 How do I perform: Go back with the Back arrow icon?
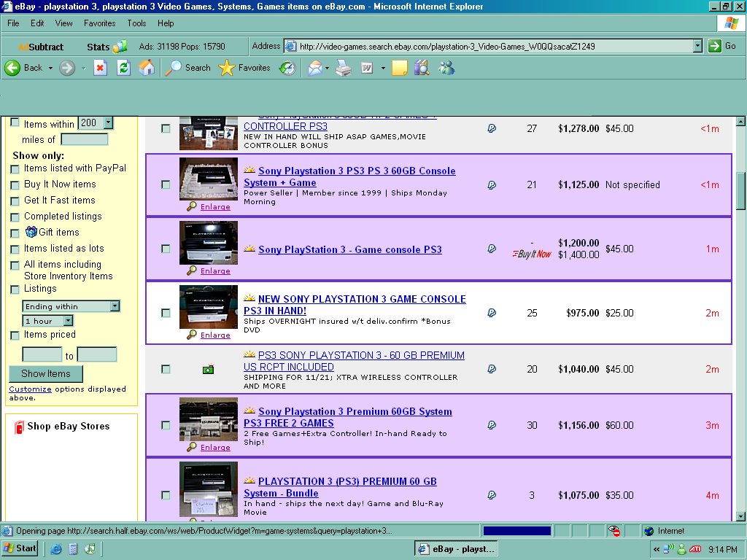click(x=12, y=68)
